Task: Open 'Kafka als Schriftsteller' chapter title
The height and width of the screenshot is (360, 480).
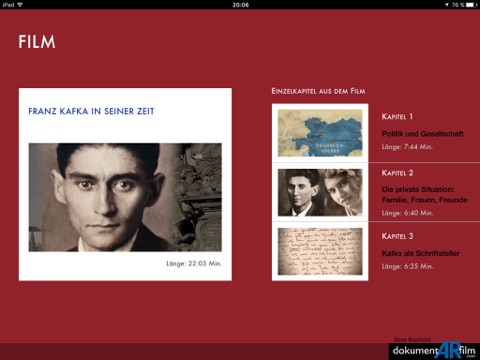Action: [x=420, y=253]
